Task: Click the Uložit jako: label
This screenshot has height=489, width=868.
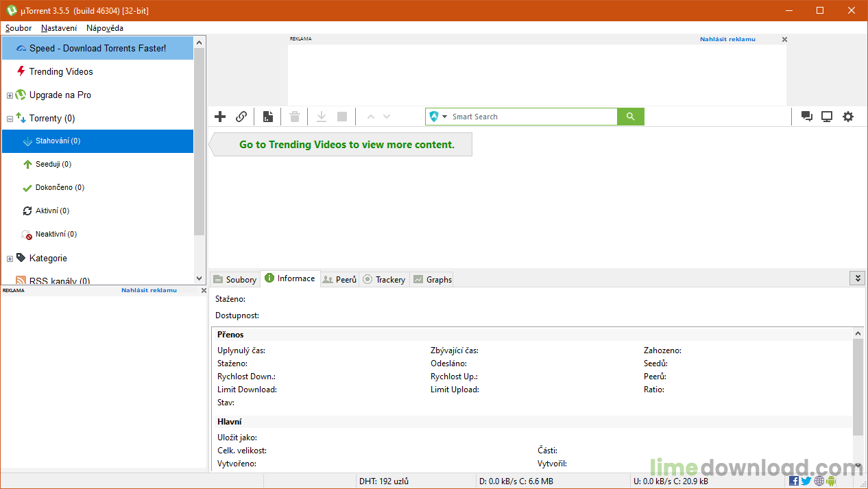Action: point(238,438)
